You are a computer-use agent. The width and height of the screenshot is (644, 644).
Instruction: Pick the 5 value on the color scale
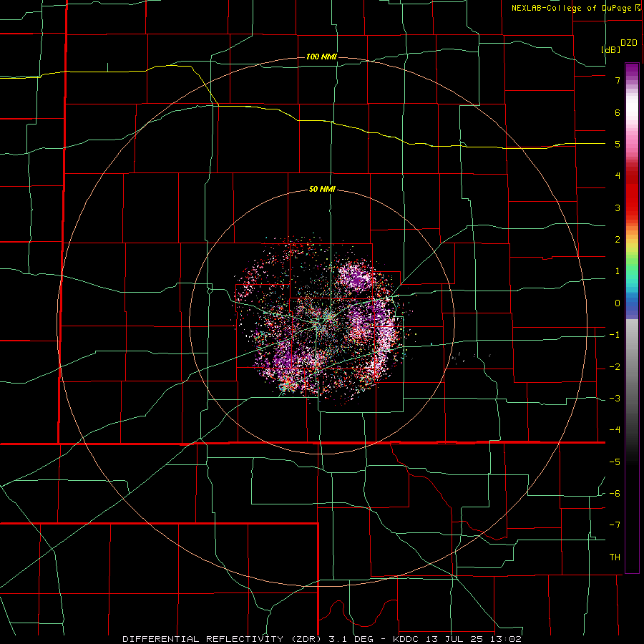click(618, 144)
